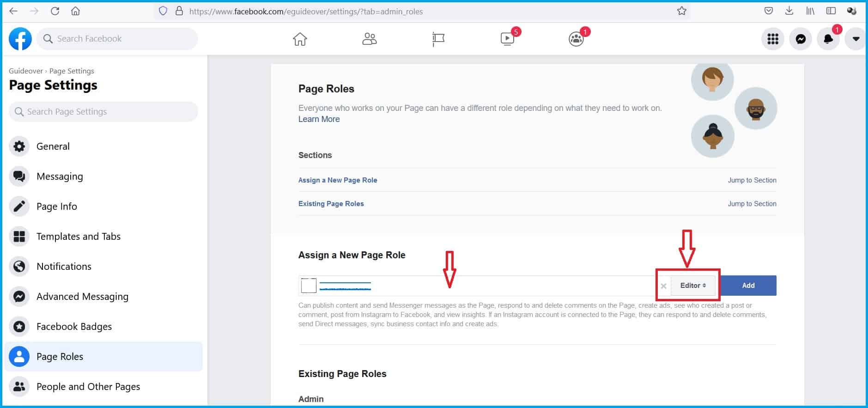Click the blue Add button
The width and height of the screenshot is (868, 408).
748,286
